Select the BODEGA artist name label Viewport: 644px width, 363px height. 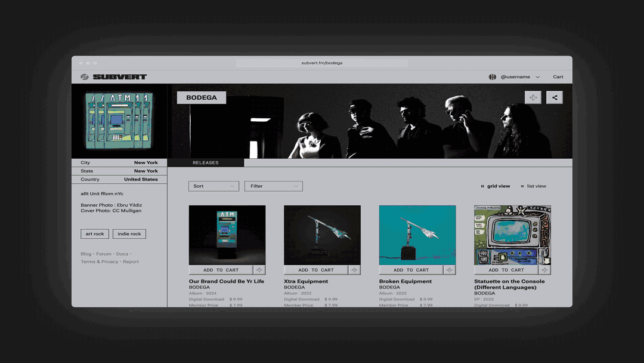click(202, 97)
